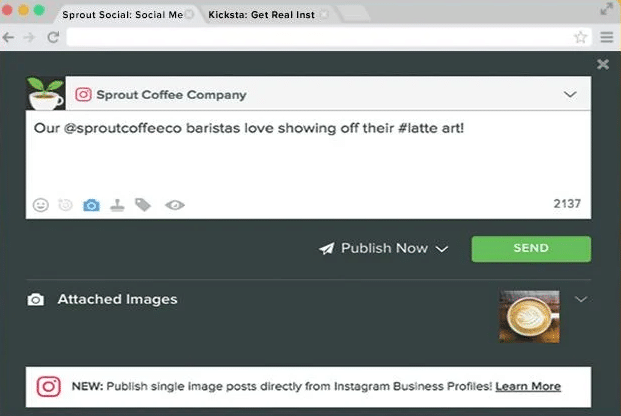The height and width of the screenshot is (416, 621).
Task: Click the fullscreen arrows icon in title bar
Action: tap(606, 9)
